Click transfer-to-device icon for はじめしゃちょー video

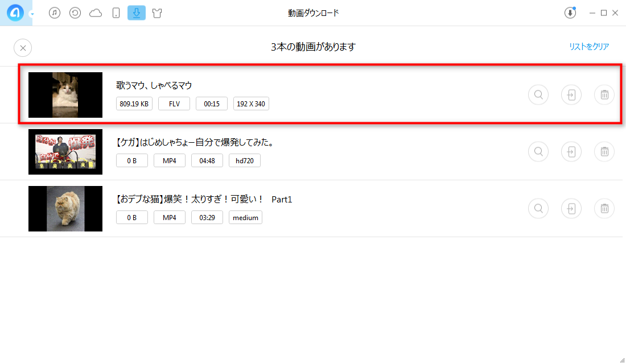571,152
